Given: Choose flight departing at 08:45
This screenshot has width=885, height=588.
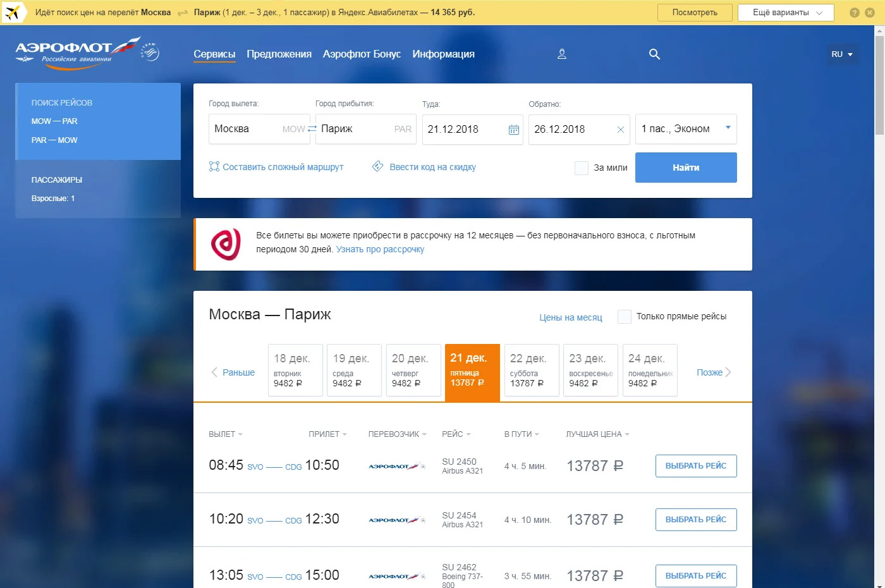Looking at the screenshot, I should click(x=696, y=466).
